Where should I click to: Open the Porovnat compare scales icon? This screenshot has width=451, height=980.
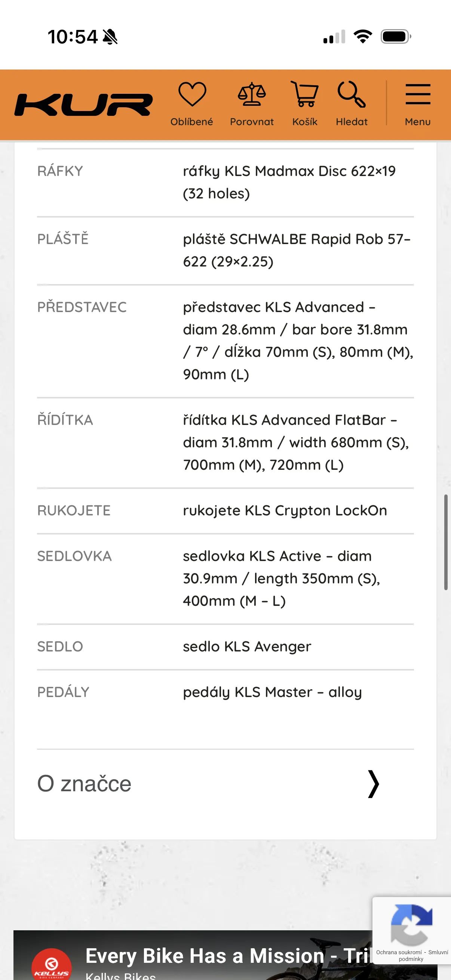252,95
